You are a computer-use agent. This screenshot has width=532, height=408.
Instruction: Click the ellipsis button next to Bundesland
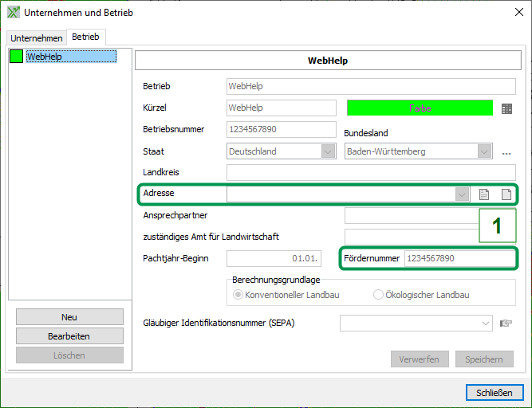point(506,151)
